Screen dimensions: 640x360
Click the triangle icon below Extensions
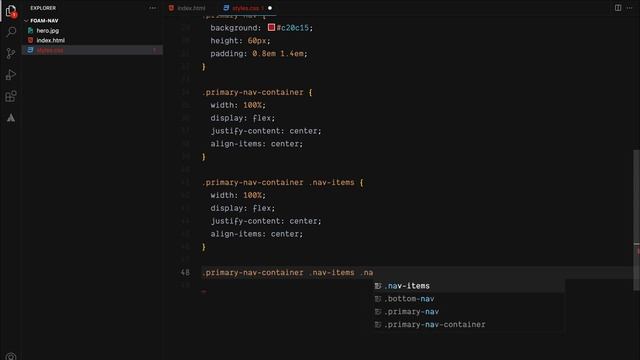[11, 118]
